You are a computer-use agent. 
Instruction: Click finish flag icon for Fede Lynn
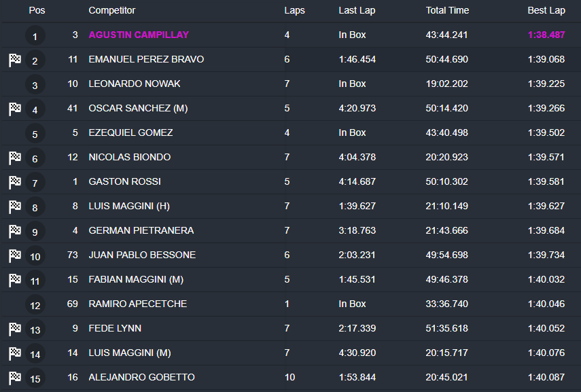click(x=15, y=329)
